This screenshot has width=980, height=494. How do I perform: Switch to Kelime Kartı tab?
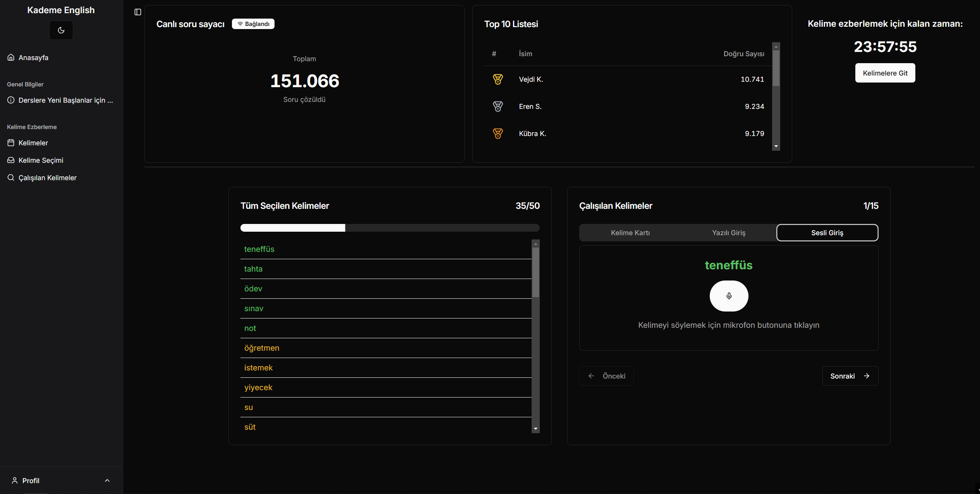click(x=630, y=233)
